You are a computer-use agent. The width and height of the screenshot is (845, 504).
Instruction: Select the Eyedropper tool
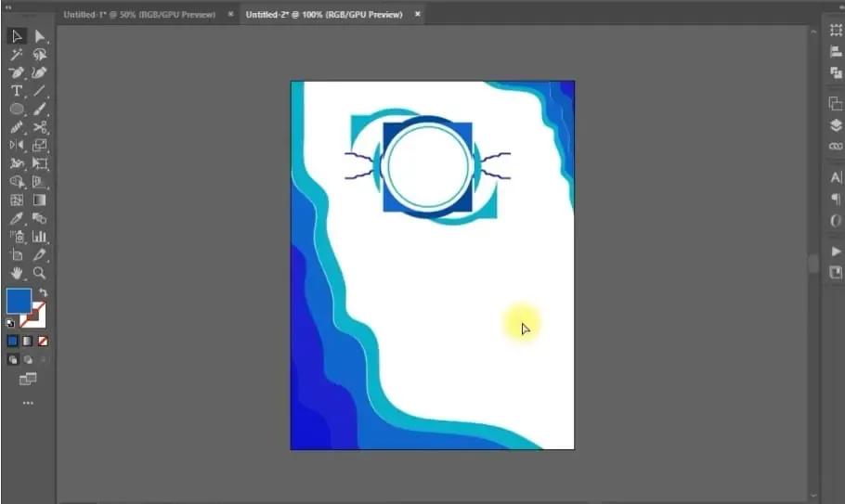click(x=17, y=218)
